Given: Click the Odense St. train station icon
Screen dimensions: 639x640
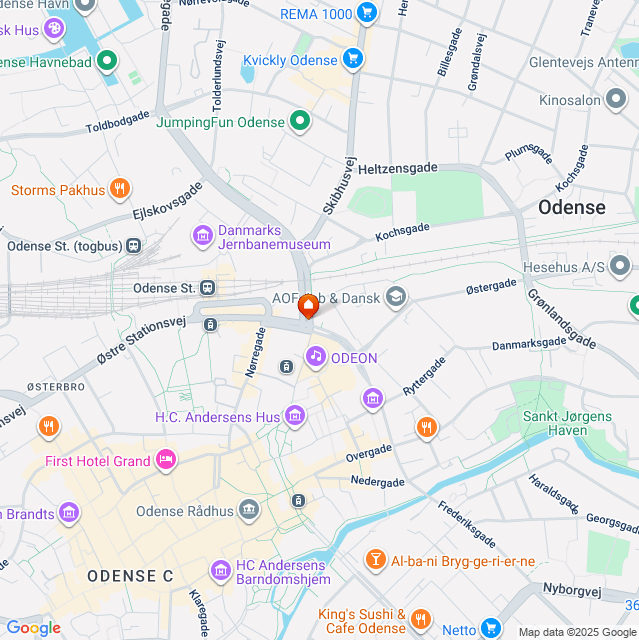Looking at the screenshot, I should [x=207, y=288].
